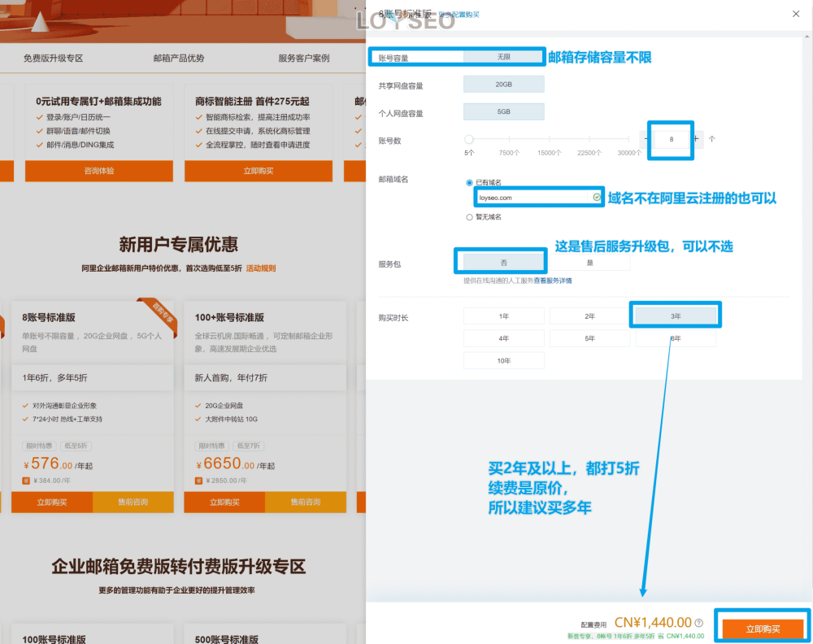Select 3年 purchase duration
Screen dimensions: 813x644
pyautogui.click(x=676, y=315)
